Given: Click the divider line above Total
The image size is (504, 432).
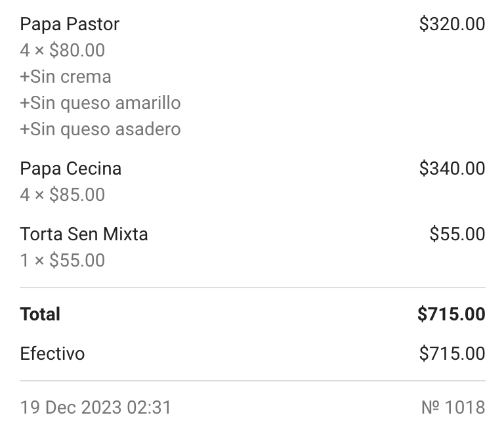Looking at the screenshot, I should [252, 288].
